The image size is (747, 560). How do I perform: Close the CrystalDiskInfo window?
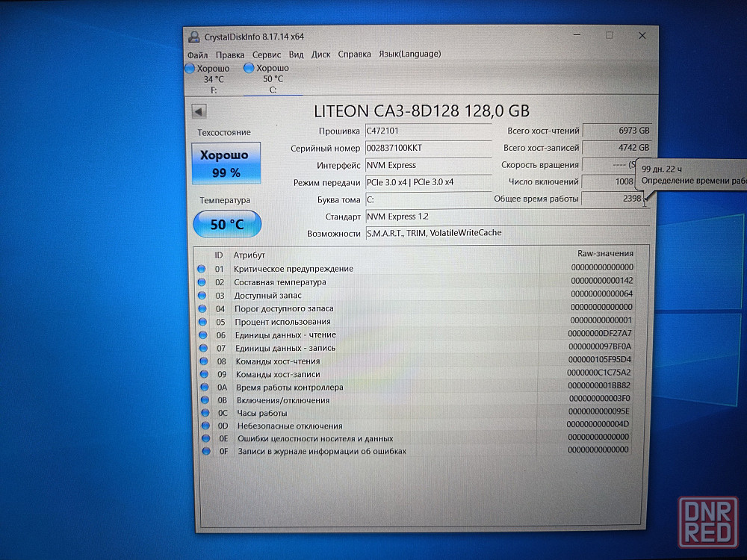click(642, 36)
